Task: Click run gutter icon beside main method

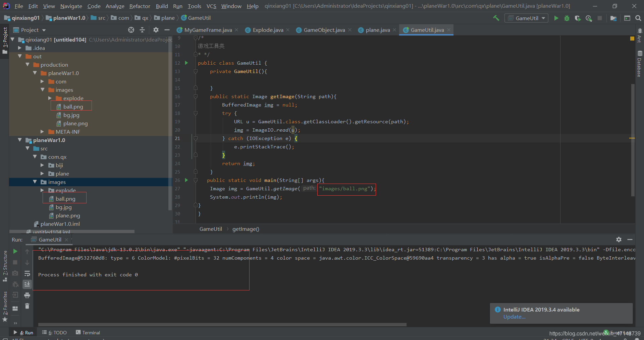Action: pos(186,180)
